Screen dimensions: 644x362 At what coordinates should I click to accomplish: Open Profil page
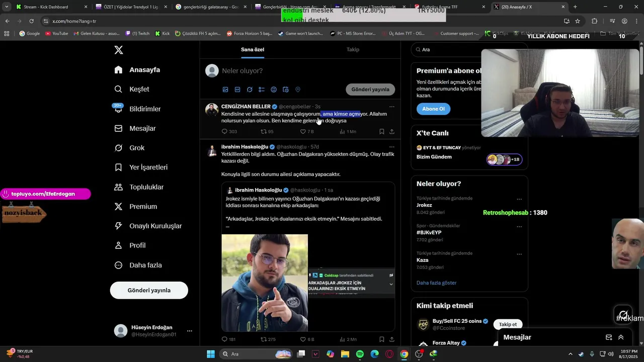point(130,245)
